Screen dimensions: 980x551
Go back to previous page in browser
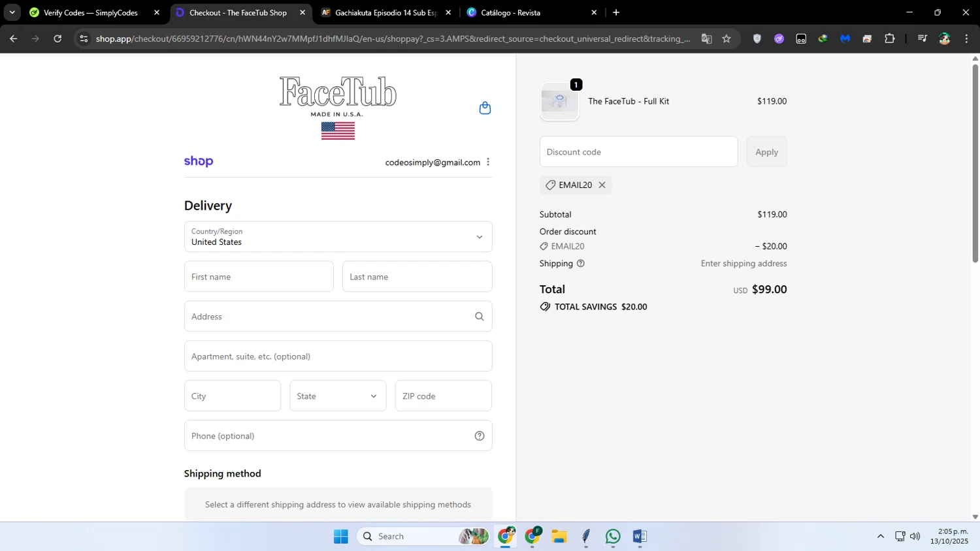click(13, 39)
